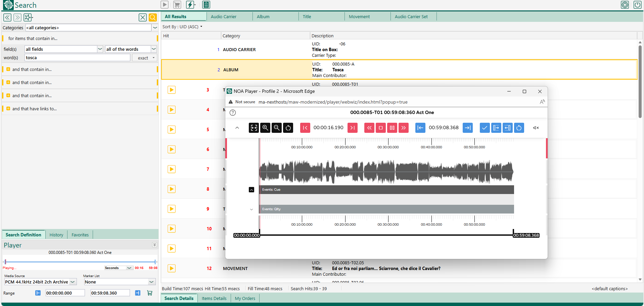Toggle mute speaker icon in NOA Player

point(536,128)
